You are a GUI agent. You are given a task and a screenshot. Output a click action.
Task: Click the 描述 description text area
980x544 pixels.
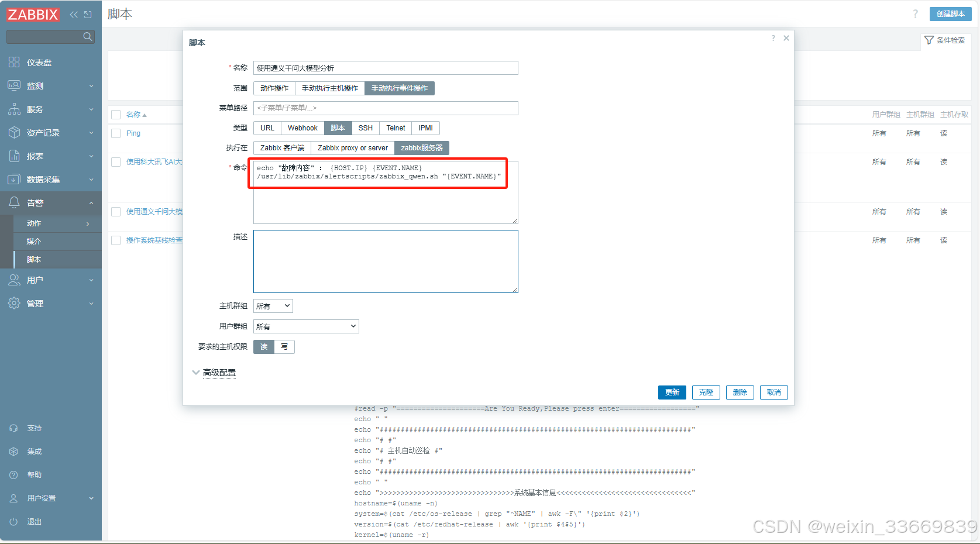[x=386, y=261]
